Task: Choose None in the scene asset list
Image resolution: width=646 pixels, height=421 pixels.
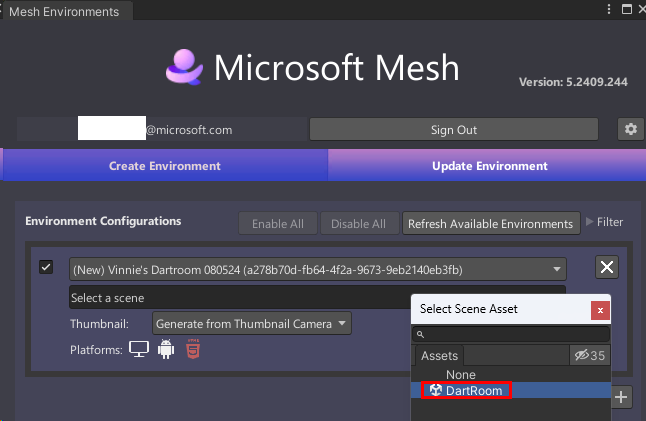Action: [x=511, y=374]
